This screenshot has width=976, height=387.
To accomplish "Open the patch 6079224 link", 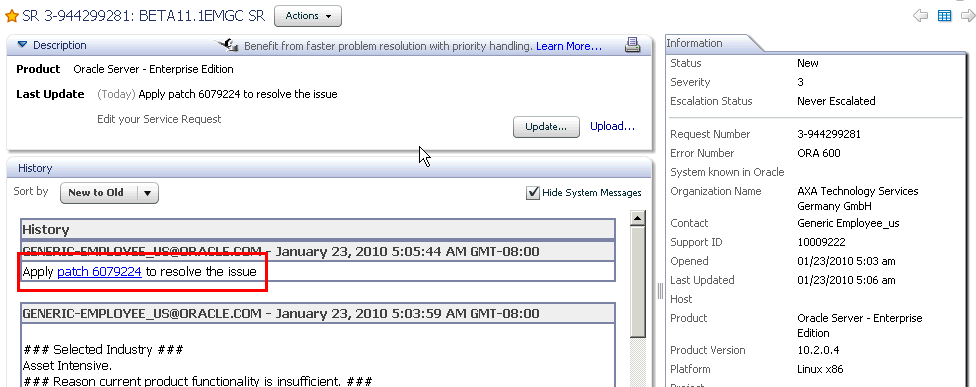I will (100, 271).
